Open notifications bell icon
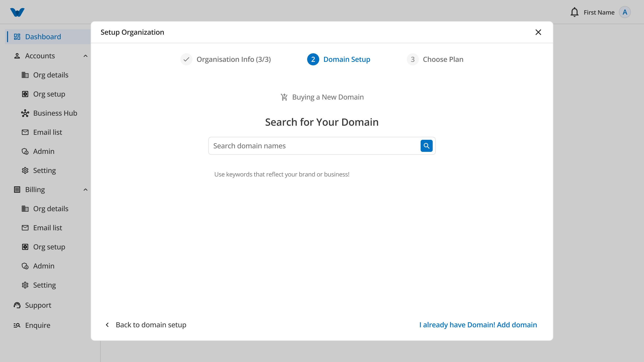Screen dimensions: 644x362 click(x=575, y=12)
